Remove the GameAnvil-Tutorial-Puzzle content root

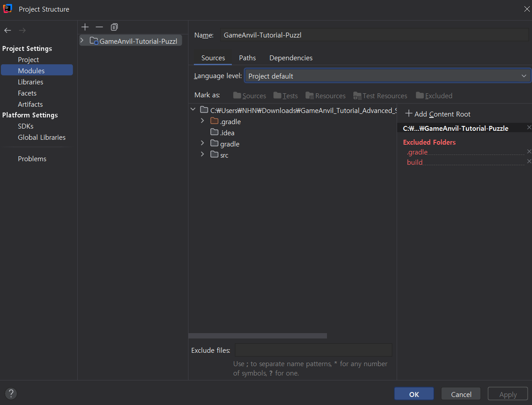[x=529, y=128]
